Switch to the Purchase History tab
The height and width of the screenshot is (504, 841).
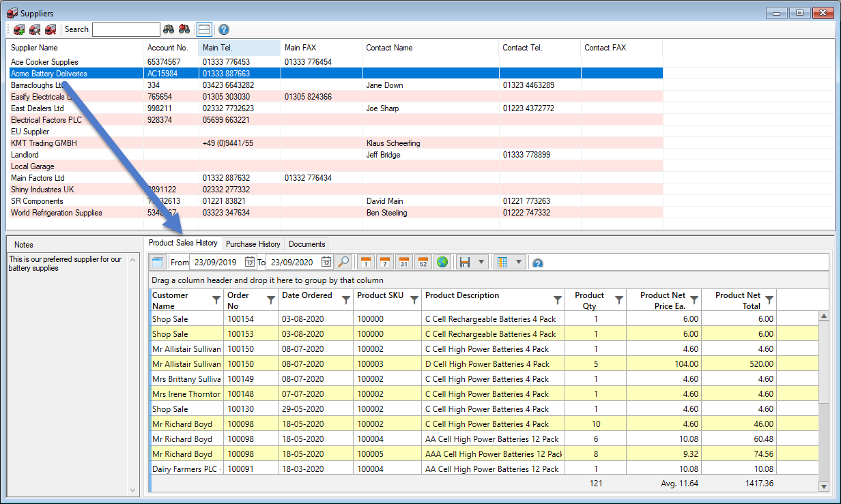(253, 243)
